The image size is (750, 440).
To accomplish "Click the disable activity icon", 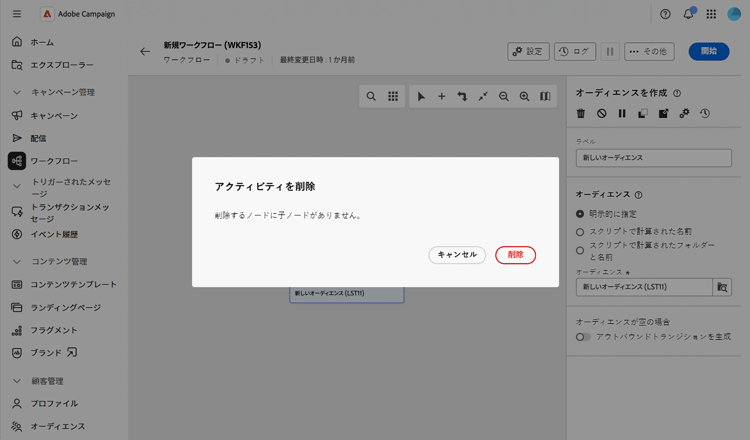I will coord(601,113).
